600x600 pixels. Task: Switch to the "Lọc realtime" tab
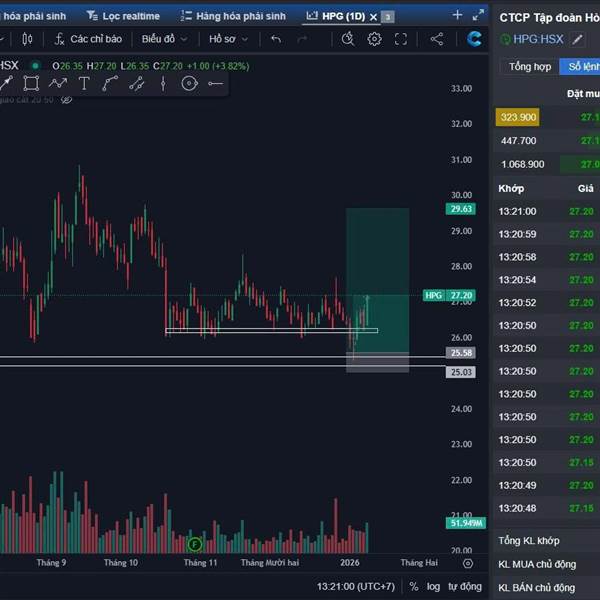pos(123,16)
